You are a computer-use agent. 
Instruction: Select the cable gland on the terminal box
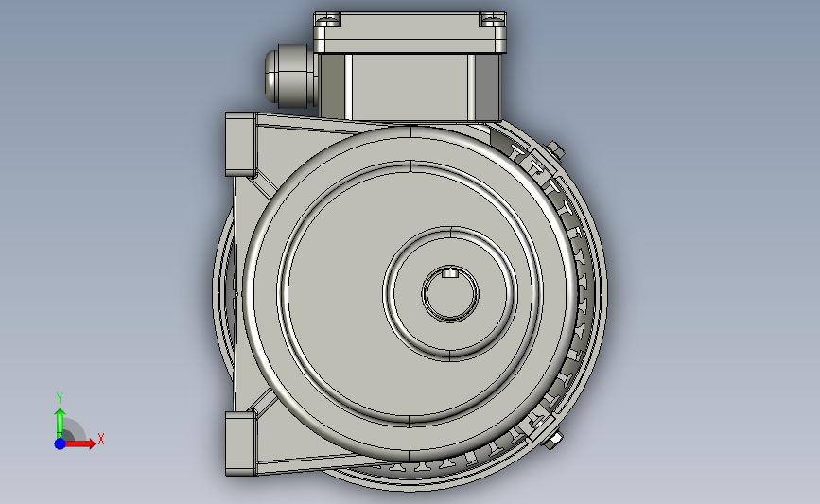tap(289, 77)
